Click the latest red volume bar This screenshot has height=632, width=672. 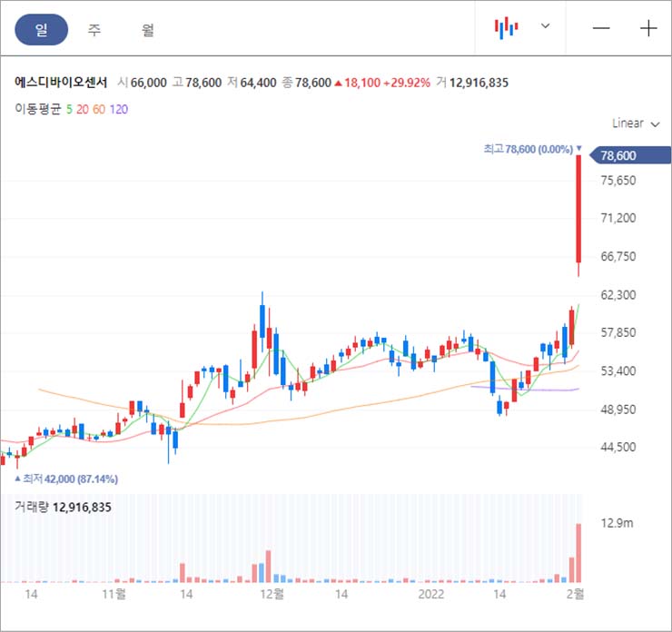click(578, 553)
